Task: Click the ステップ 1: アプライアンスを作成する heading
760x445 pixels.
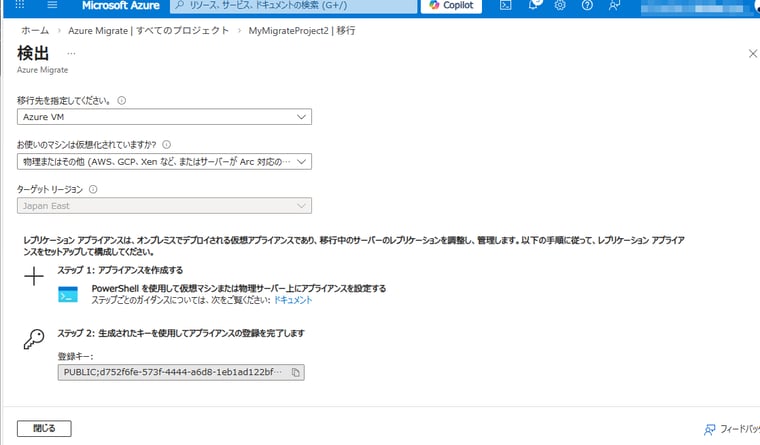Action: [x=120, y=270]
